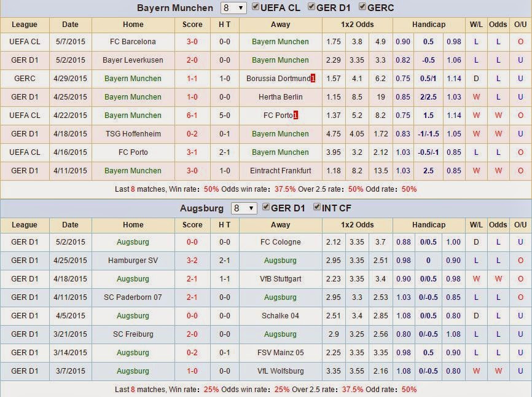Click FC Barcelona team name

click(133, 42)
